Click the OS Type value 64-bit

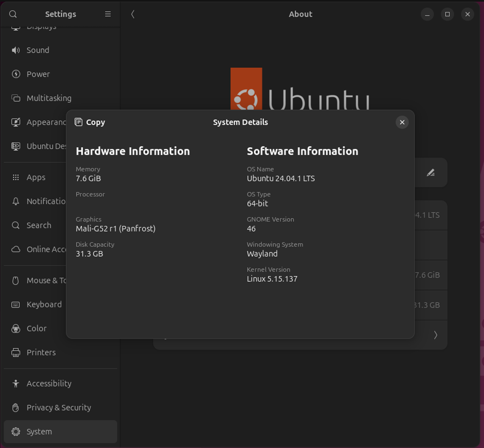pyautogui.click(x=257, y=204)
